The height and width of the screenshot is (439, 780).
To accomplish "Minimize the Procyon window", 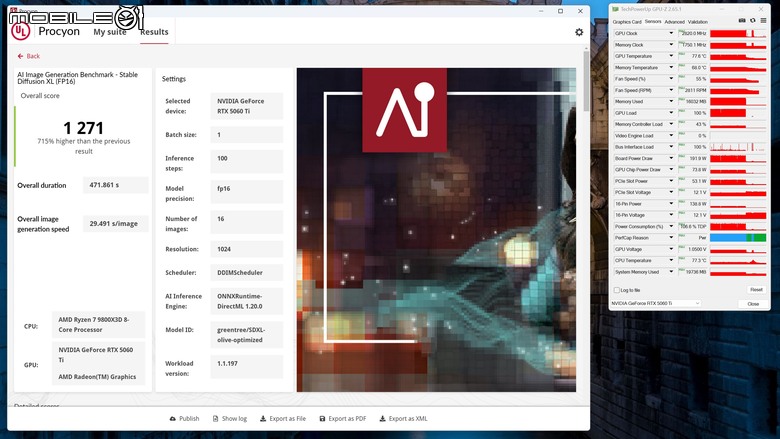I will (x=541, y=11).
